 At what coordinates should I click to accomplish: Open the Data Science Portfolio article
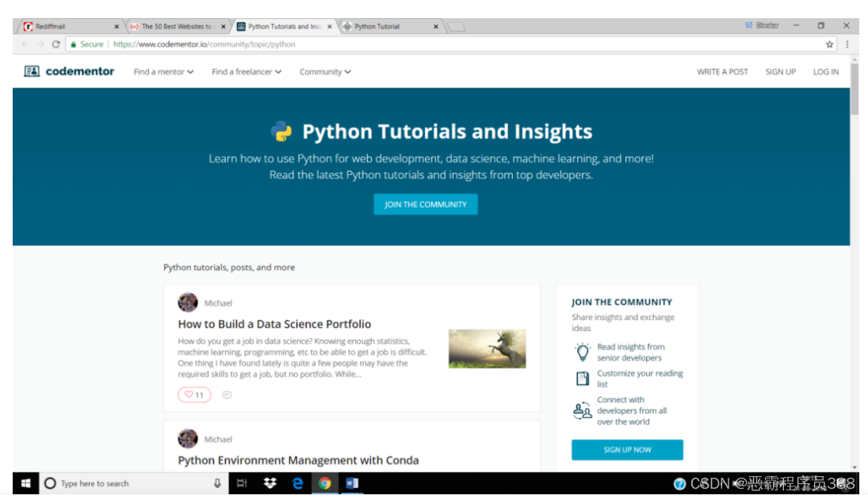273,324
